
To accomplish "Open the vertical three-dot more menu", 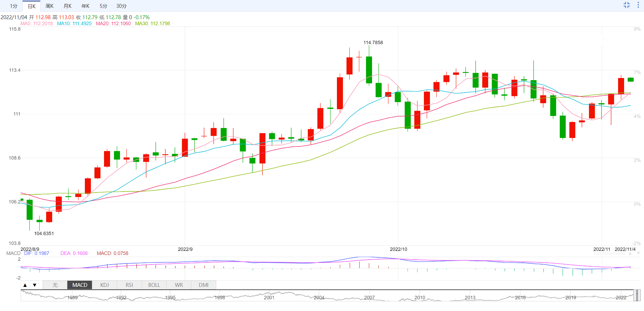I will pyautogui.click(x=638, y=5).
